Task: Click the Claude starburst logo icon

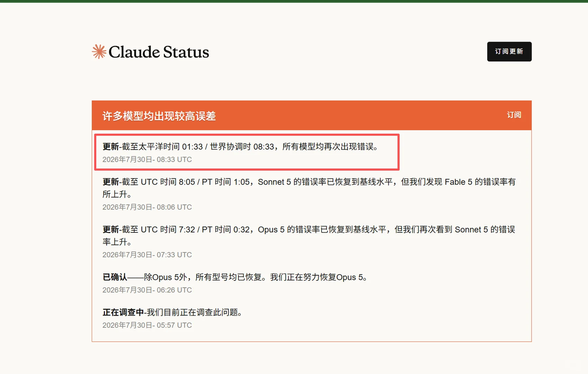Action: click(99, 52)
